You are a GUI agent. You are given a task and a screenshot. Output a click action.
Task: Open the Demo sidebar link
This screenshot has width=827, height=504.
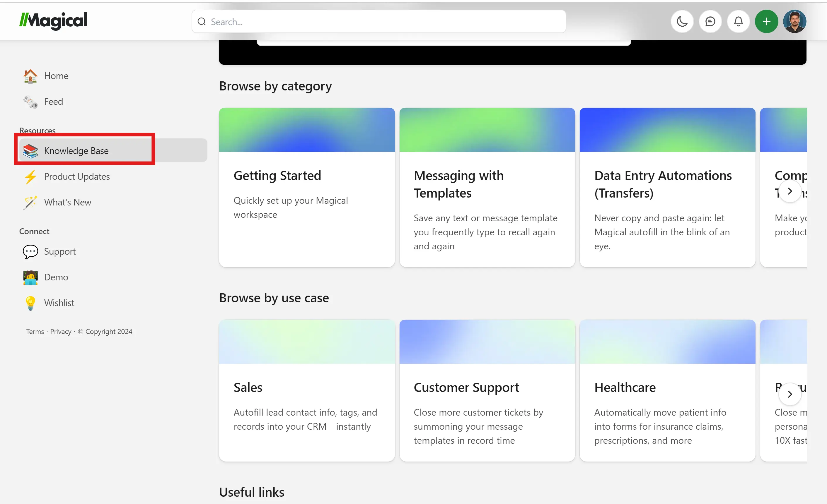(x=56, y=277)
